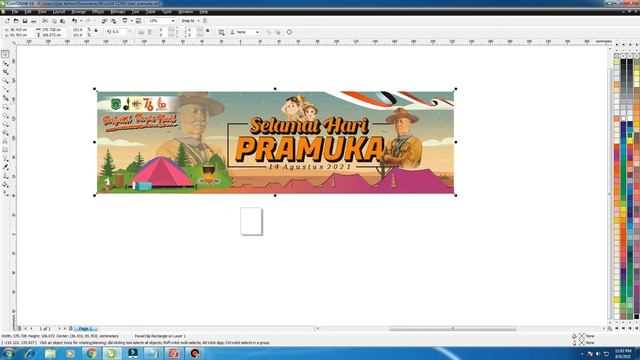Open Google Chrome from the taskbar

91,353
